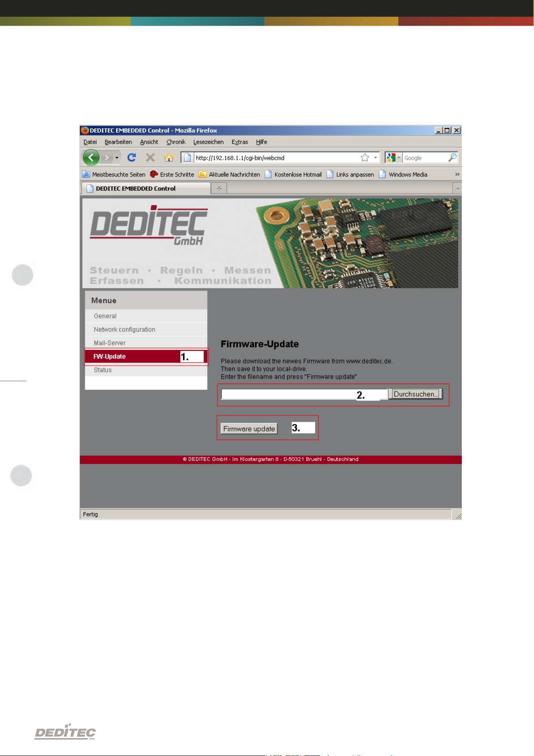The width and height of the screenshot is (534, 756).
Task: Open Kostenlose Hotmail bookmark
Action: [x=293, y=174]
